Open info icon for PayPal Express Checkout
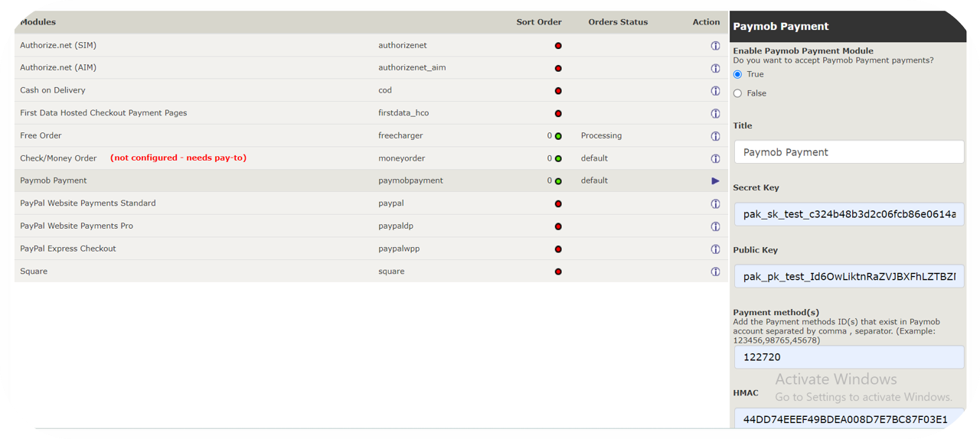980x439 pixels. [x=715, y=249]
